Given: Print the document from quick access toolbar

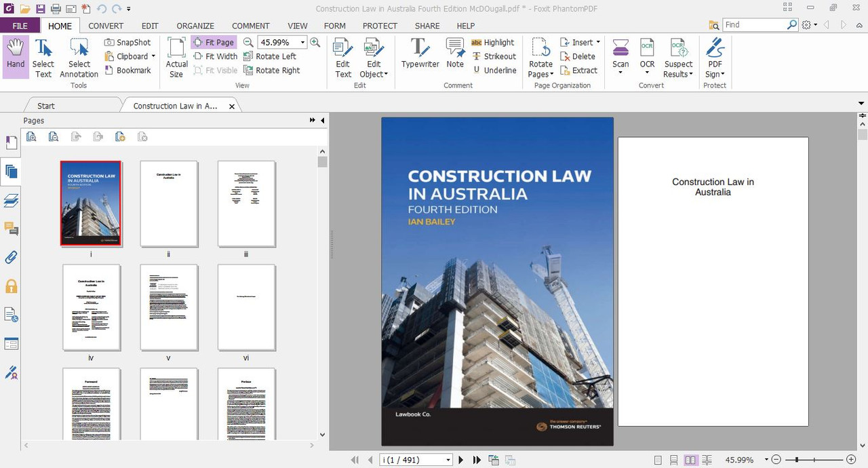Looking at the screenshot, I should [x=56, y=9].
